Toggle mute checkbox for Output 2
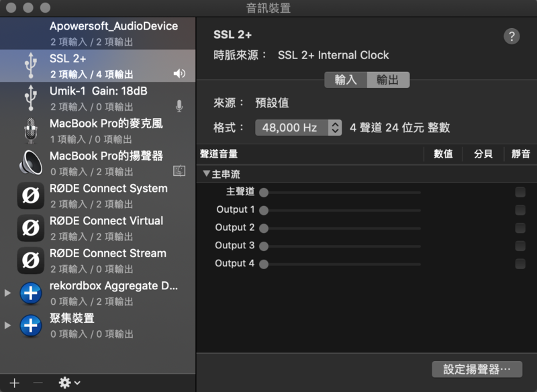The height and width of the screenshot is (392, 537). [520, 228]
